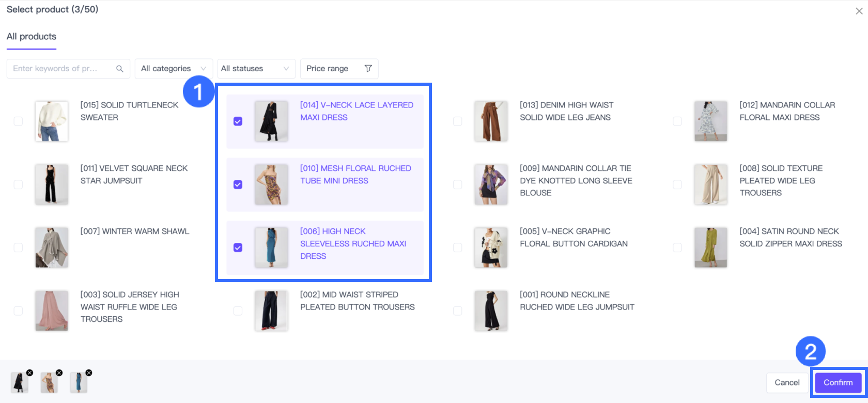Select the Winter Warm Shawl checkbox
Image resolution: width=868 pixels, height=403 pixels.
pyautogui.click(x=18, y=247)
